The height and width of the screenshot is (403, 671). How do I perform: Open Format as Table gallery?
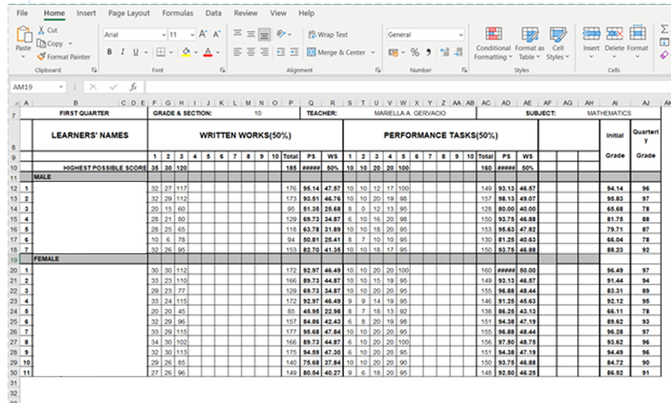(530, 43)
